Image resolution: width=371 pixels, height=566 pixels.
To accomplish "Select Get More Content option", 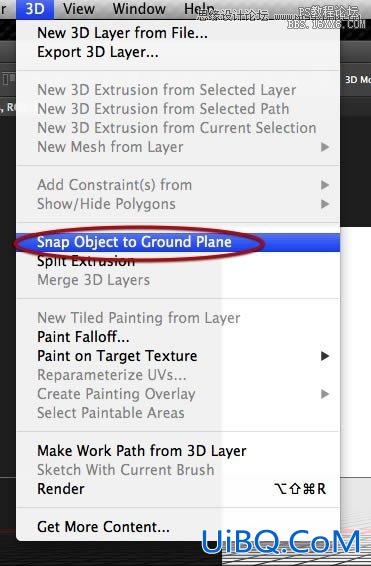I will pos(178,527).
